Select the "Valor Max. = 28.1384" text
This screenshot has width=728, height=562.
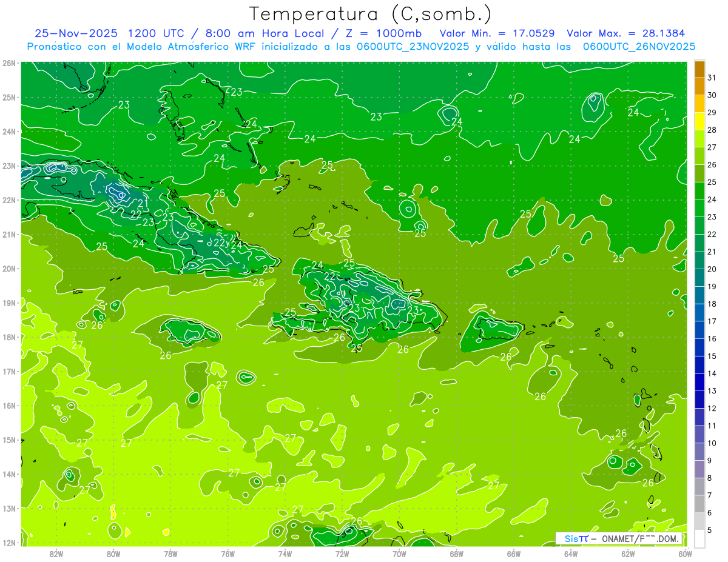626,33
